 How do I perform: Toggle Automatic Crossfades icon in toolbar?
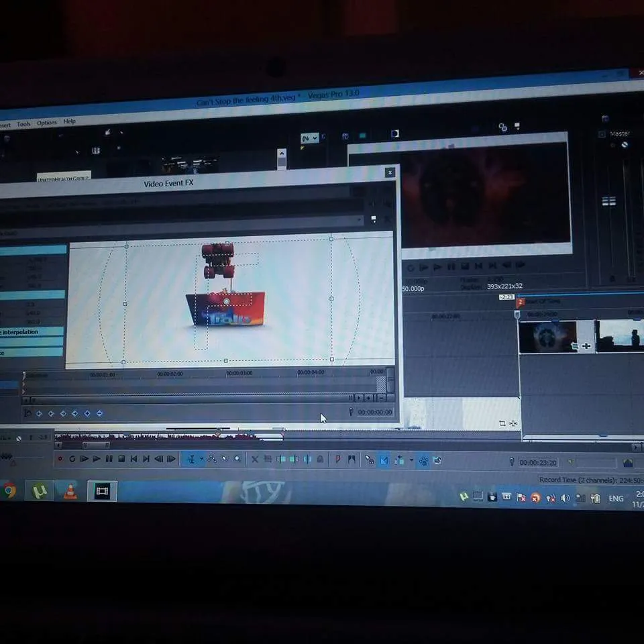384,461
